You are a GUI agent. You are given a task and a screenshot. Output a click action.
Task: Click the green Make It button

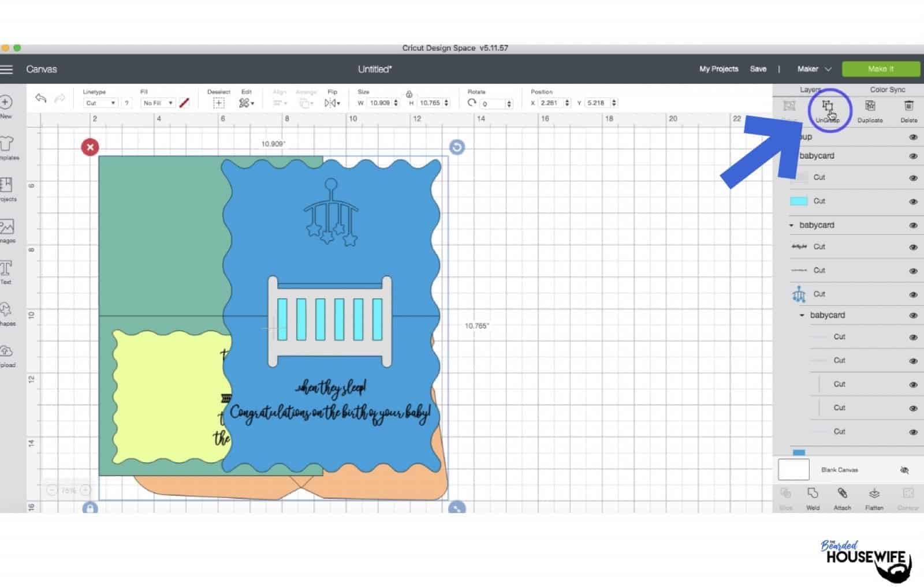[880, 69]
